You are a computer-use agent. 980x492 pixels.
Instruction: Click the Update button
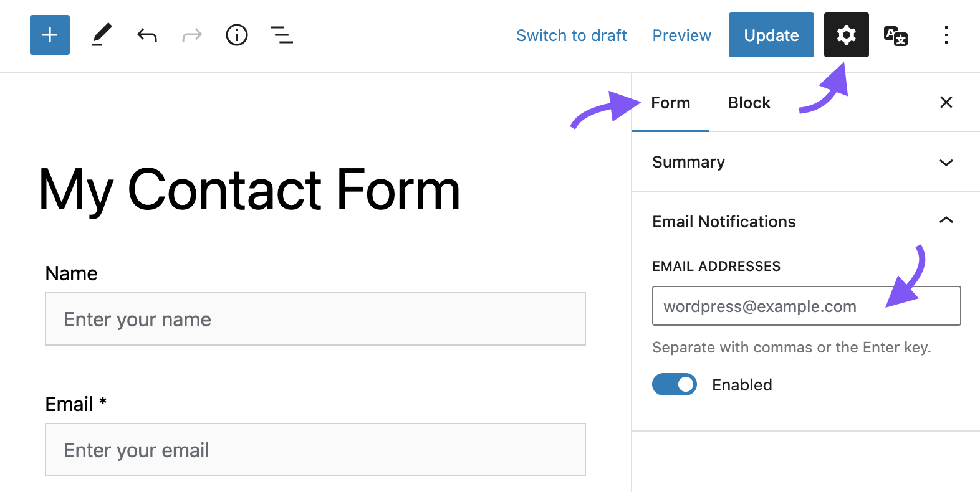771,35
